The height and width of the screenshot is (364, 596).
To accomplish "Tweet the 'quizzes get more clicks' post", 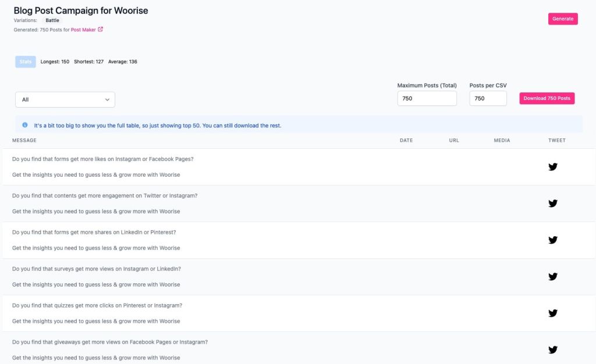I will point(553,313).
